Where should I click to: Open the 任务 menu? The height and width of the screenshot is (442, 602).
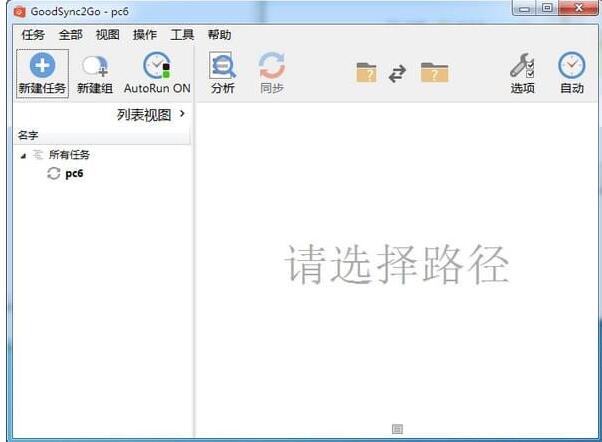[33, 35]
